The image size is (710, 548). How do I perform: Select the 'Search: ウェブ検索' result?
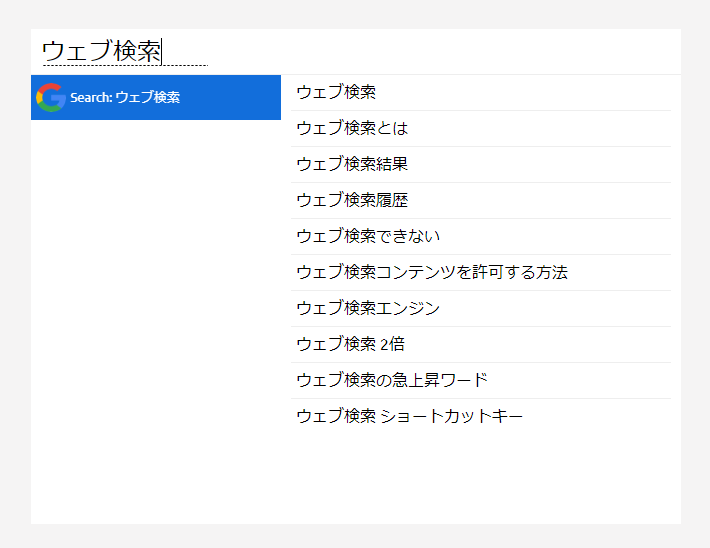[x=156, y=97]
